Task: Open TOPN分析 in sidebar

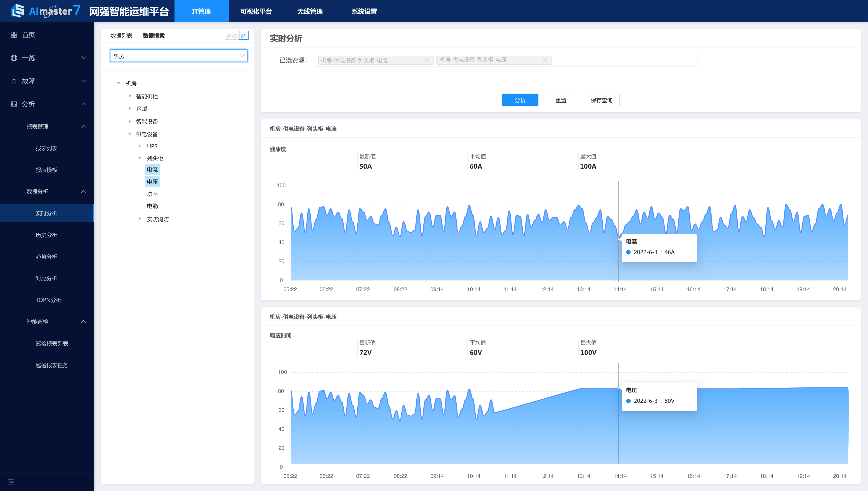Action: tap(49, 300)
